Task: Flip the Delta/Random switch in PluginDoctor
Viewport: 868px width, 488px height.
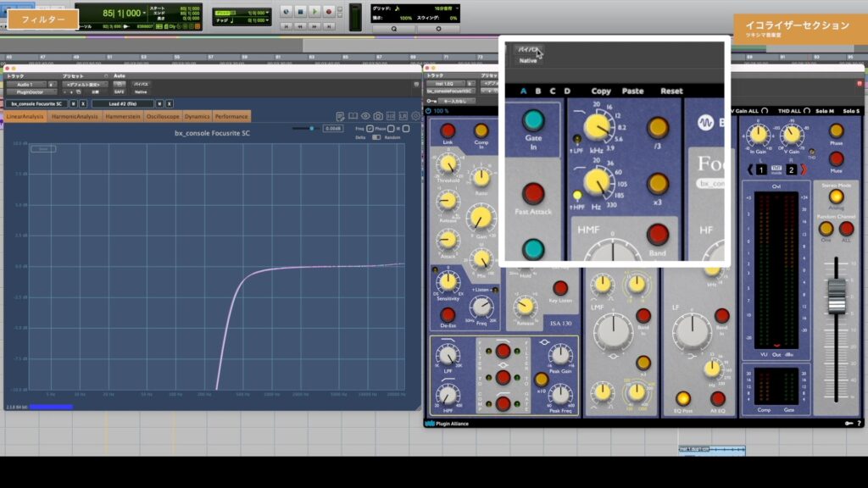Action: [x=376, y=137]
